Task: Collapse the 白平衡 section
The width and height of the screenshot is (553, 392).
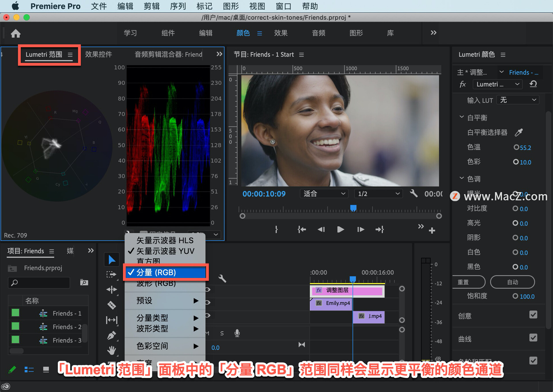Action: click(462, 117)
